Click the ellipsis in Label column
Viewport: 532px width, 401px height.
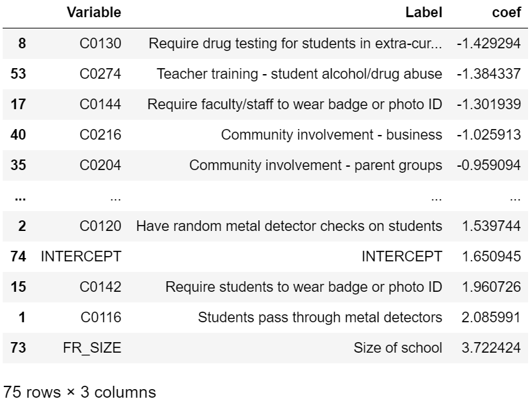tap(436, 196)
